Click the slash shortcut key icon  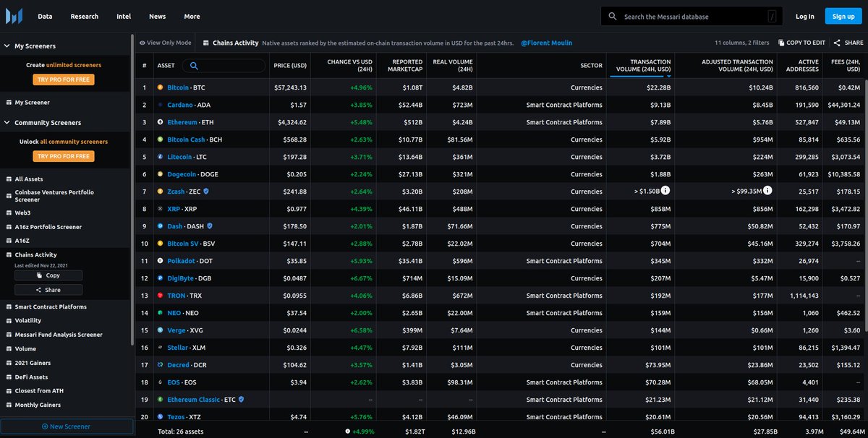[773, 16]
